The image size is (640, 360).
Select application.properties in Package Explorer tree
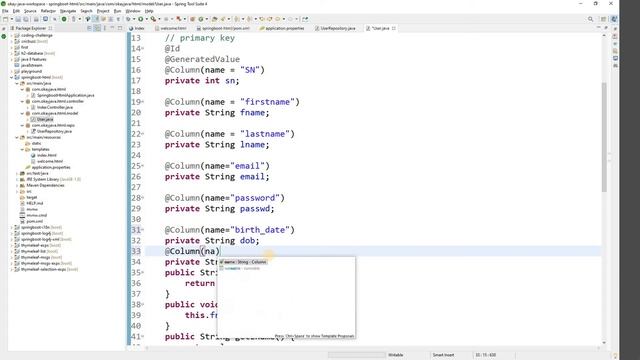pos(51,167)
